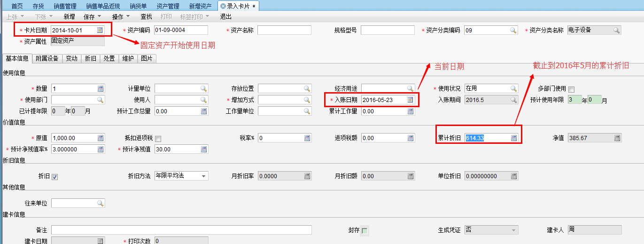This screenshot has height=244, width=644.
Task: Click lookup icon in 入账期间 field
Action: tap(513, 100)
